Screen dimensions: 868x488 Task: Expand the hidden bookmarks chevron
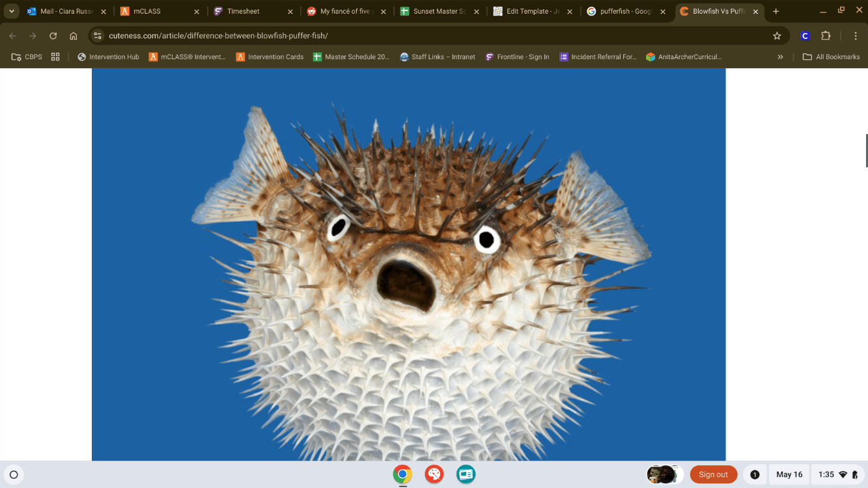click(x=780, y=57)
